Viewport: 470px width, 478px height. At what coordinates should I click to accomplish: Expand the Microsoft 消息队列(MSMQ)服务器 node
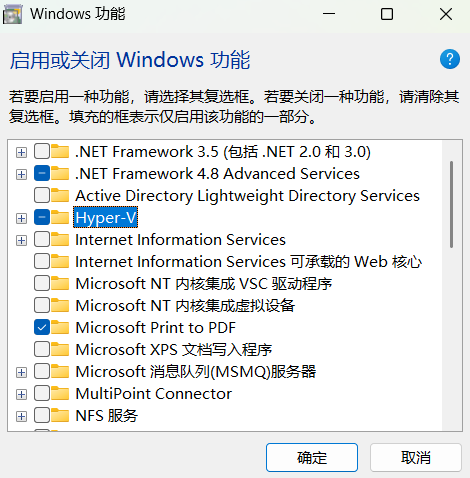point(21,372)
